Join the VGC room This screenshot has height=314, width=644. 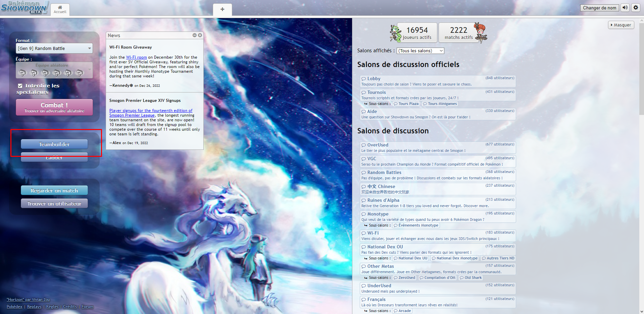(438, 161)
